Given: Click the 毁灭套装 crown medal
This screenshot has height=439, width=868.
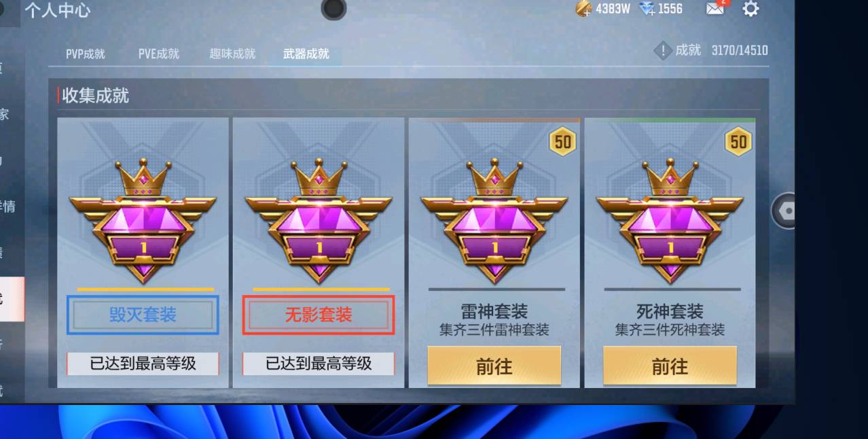Looking at the screenshot, I should tap(143, 221).
